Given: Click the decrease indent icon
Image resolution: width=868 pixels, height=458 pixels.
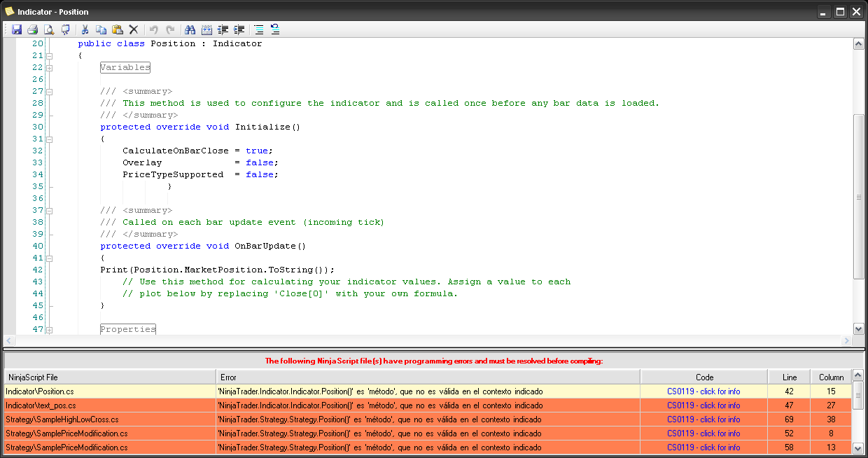Looking at the screenshot, I should (223, 29).
